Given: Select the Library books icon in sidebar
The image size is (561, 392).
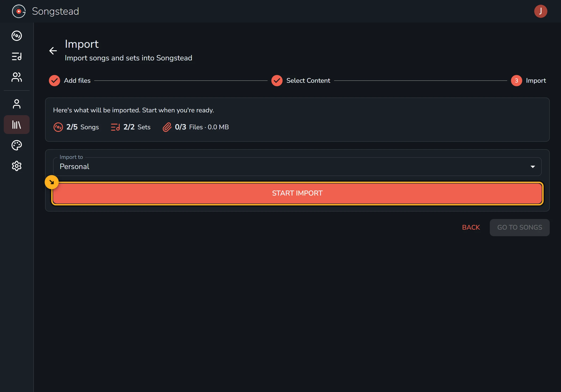Looking at the screenshot, I should (17, 125).
